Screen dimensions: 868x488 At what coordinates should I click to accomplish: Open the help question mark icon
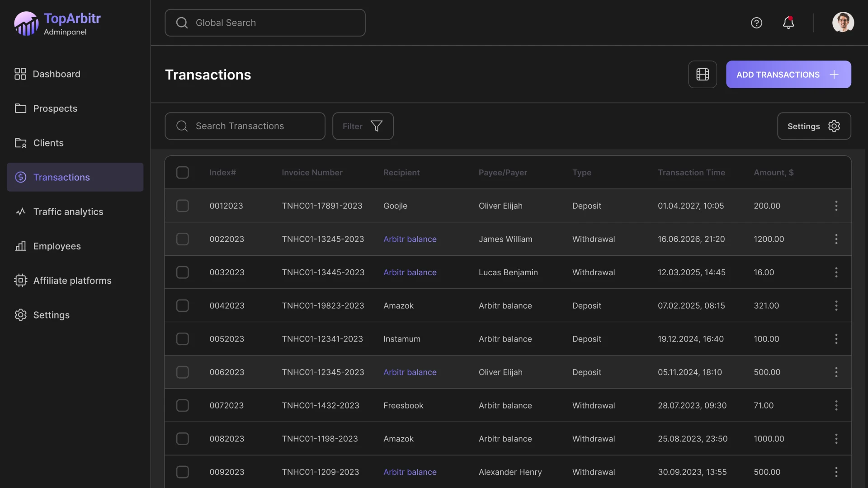tap(756, 23)
